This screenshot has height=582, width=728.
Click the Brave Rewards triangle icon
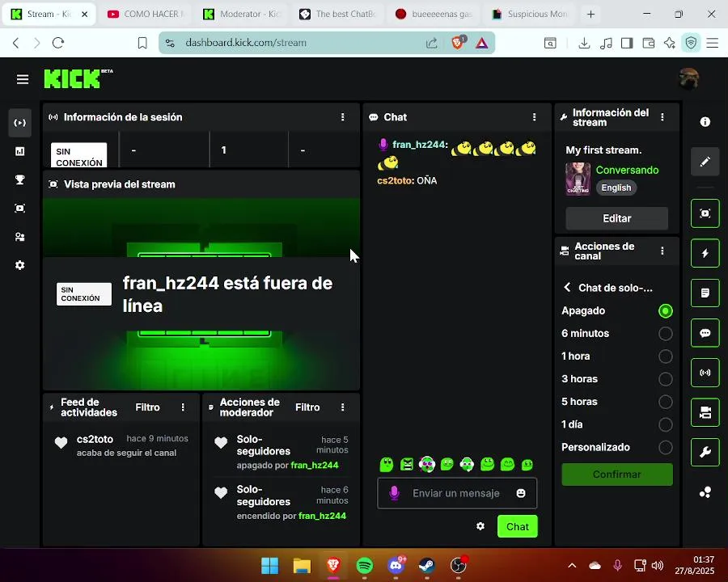(481, 43)
